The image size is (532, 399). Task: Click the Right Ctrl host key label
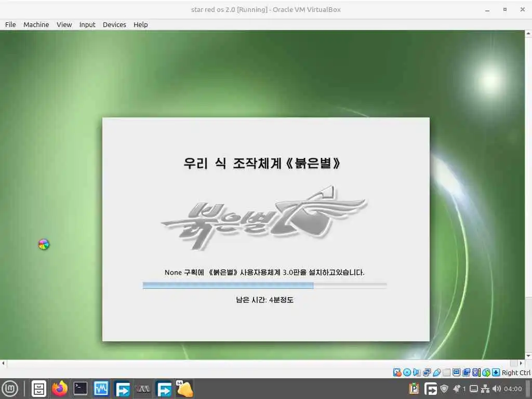[516, 373]
